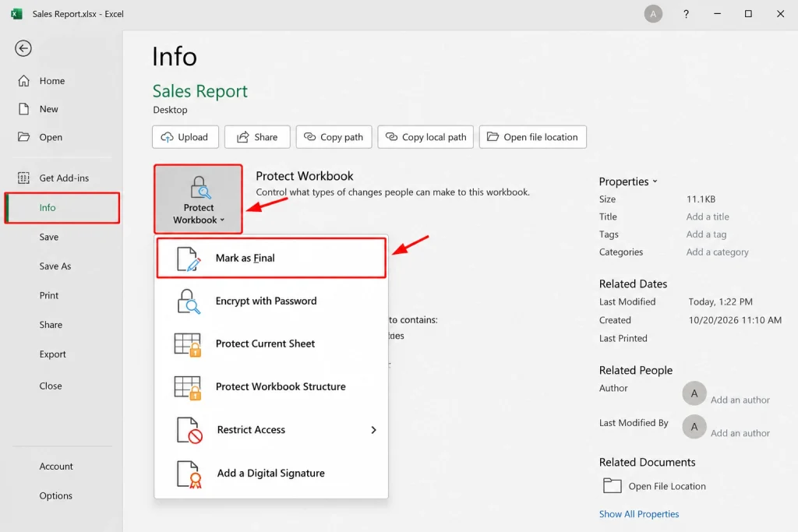Click the Home house icon in sidebar
The image size is (798, 532).
coord(23,81)
